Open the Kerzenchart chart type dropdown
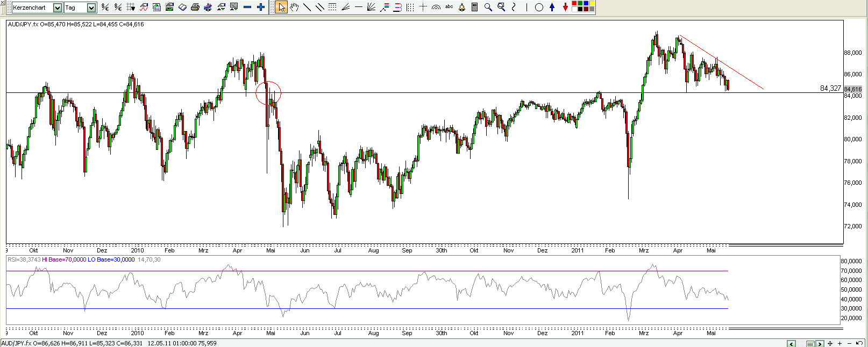Image resolution: width=868 pixels, height=347 pixels. [x=58, y=8]
